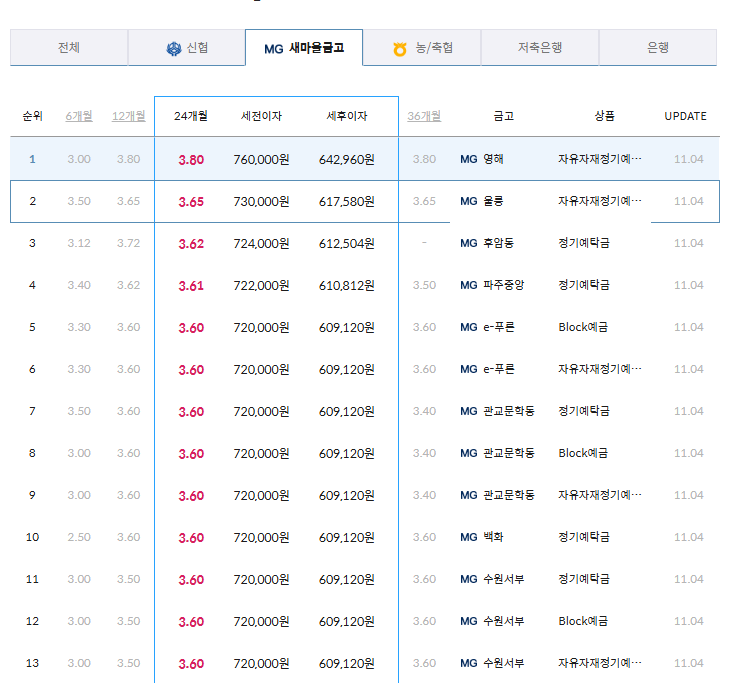Click 612,504원 after-tax interest
The image size is (744, 683).
pyautogui.click(x=347, y=243)
